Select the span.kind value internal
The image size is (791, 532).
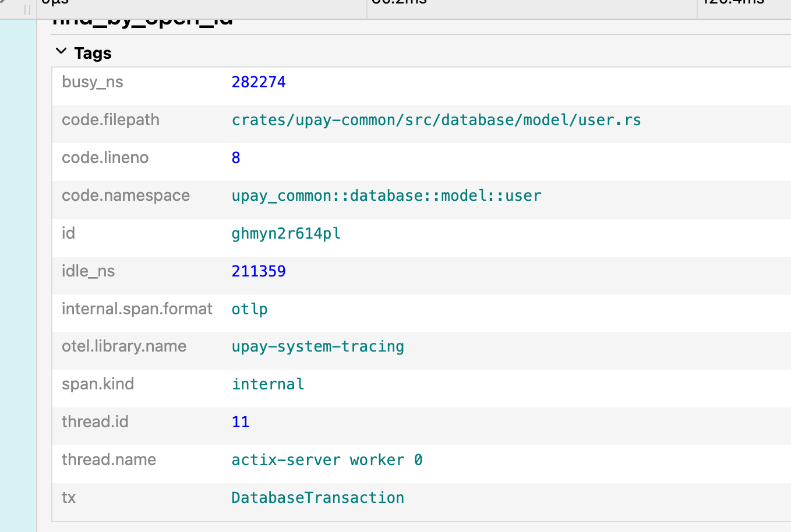268,384
